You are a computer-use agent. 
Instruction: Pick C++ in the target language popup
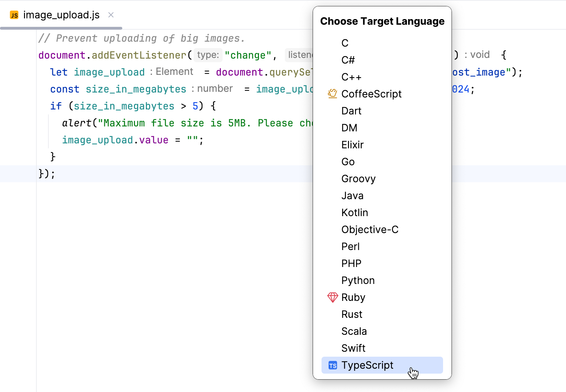coord(382,77)
